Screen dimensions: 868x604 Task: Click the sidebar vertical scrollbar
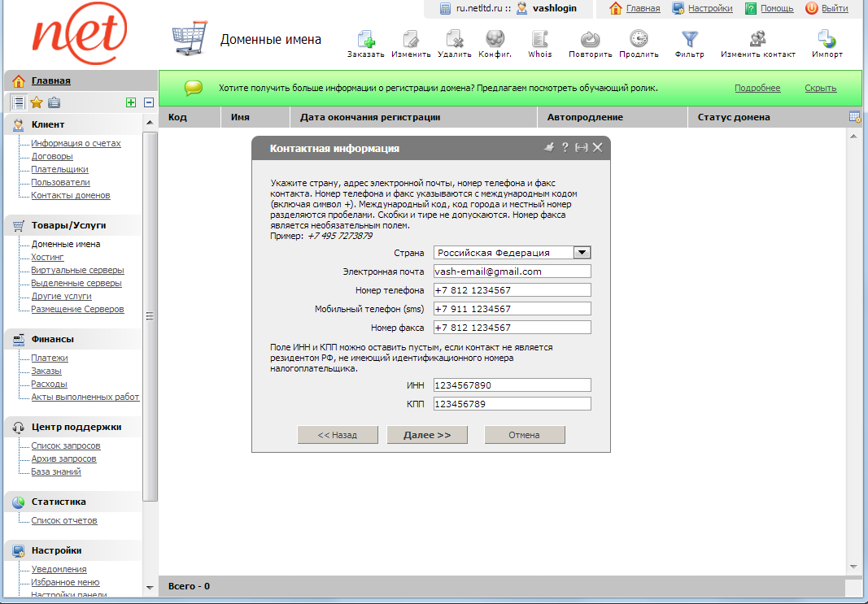pyautogui.click(x=150, y=317)
